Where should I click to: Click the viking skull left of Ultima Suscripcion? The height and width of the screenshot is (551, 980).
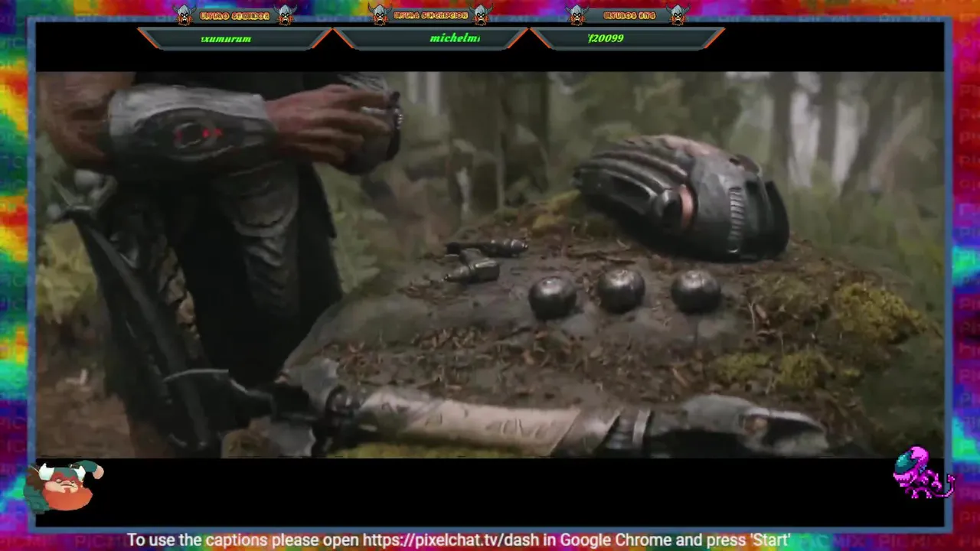pyautogui.click(x=380, y=14)
